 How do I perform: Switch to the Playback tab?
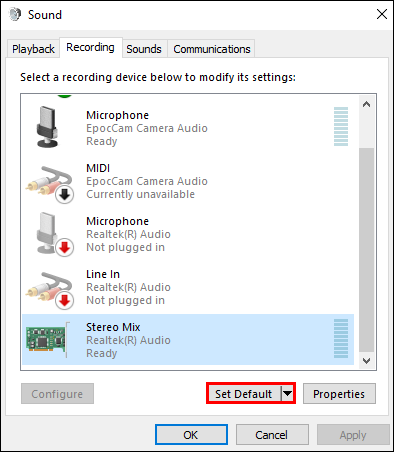tap(33, 49)
